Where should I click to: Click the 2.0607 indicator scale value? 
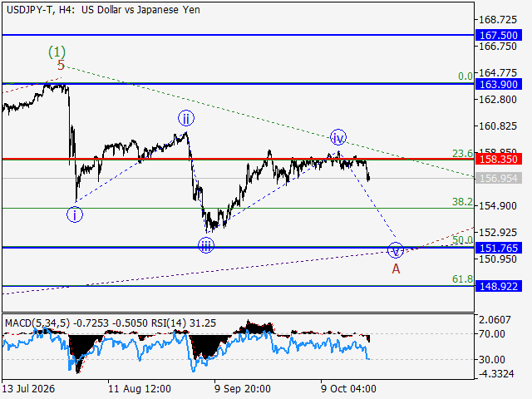[495, 319]
